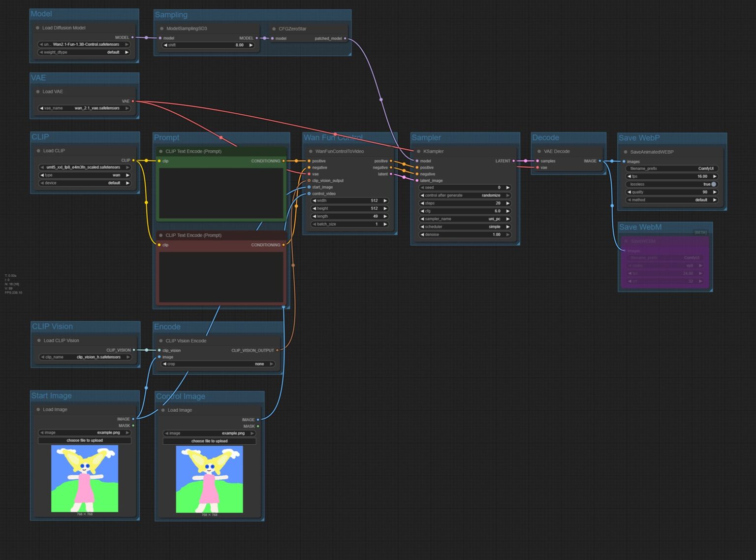Click the green positive prompt text area
The image size is (756, 560).
(221, 193)
